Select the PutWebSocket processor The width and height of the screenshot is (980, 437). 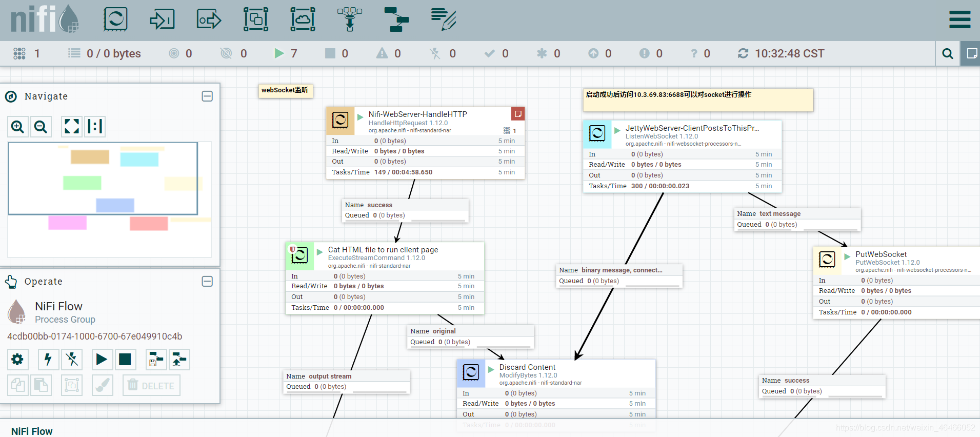896,283
